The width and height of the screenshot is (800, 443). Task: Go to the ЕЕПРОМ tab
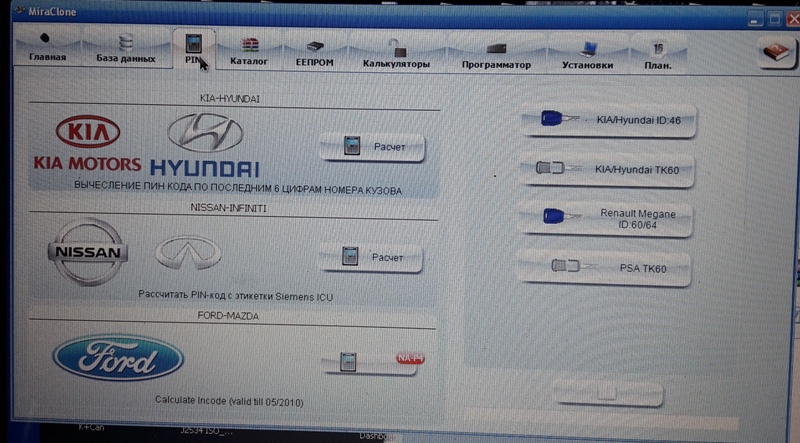tap(314, 53)
